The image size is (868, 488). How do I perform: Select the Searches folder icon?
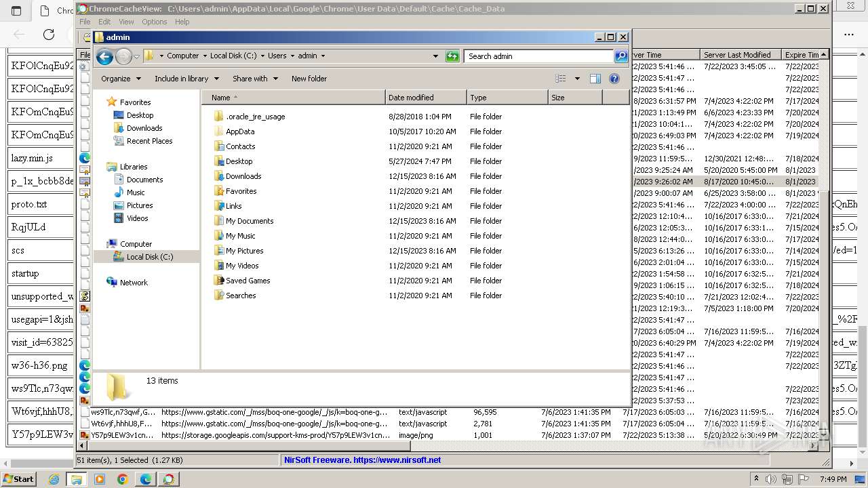coord(218,296)
